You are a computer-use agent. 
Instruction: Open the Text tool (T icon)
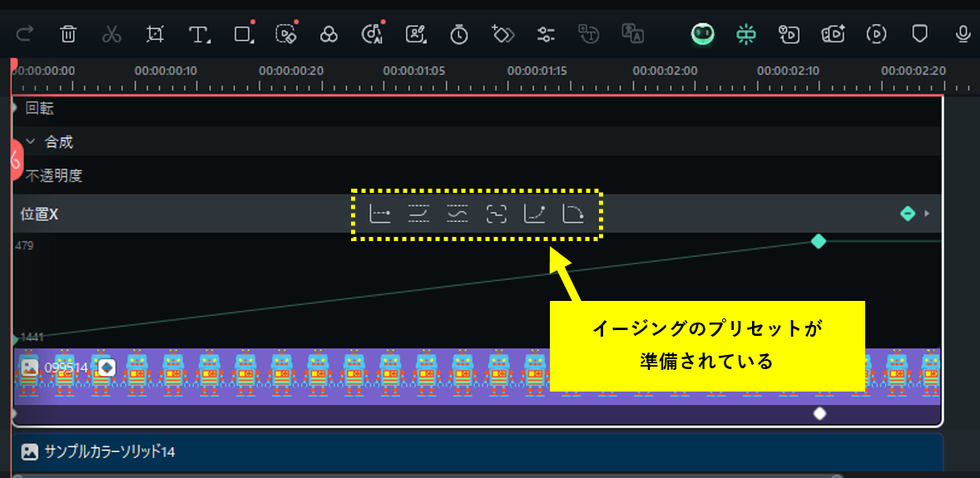199,34
